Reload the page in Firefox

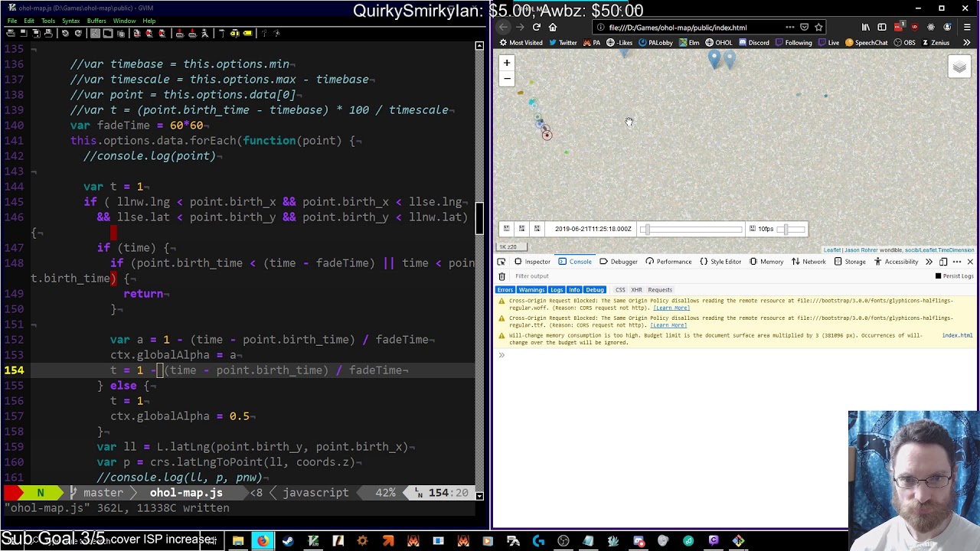pos(537,27)
